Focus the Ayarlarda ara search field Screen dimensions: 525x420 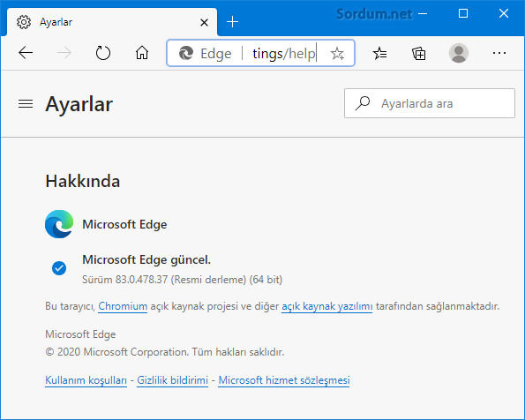click(x=430, y=103)
